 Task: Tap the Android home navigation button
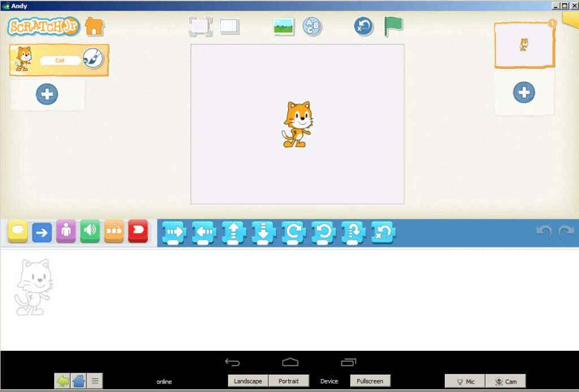(x=290, y=362)
